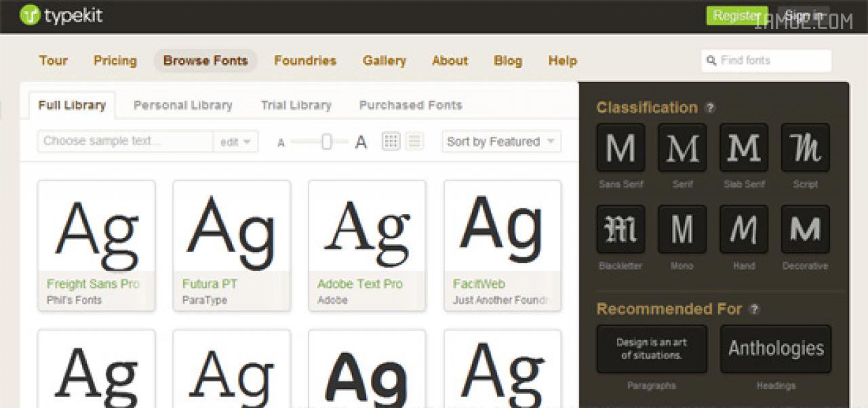Open the Foundries page
The image size is (868, 408).
(x=305, y=61)
